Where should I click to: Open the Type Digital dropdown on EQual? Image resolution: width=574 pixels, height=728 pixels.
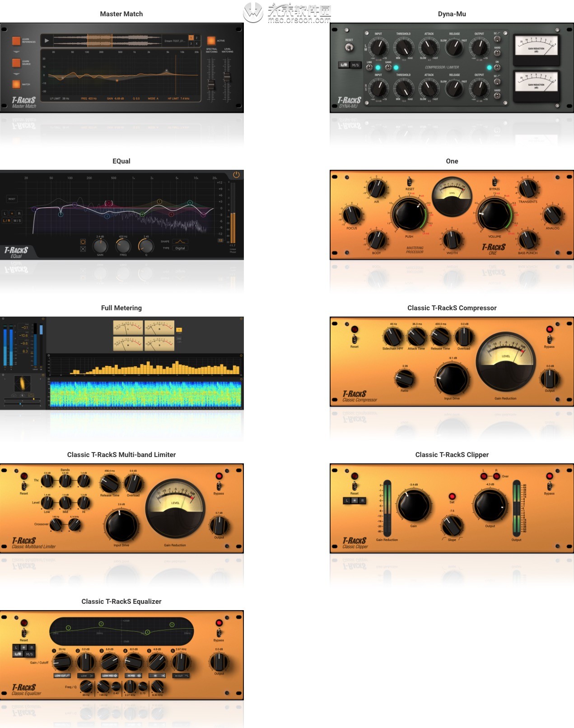click(180, 248)
